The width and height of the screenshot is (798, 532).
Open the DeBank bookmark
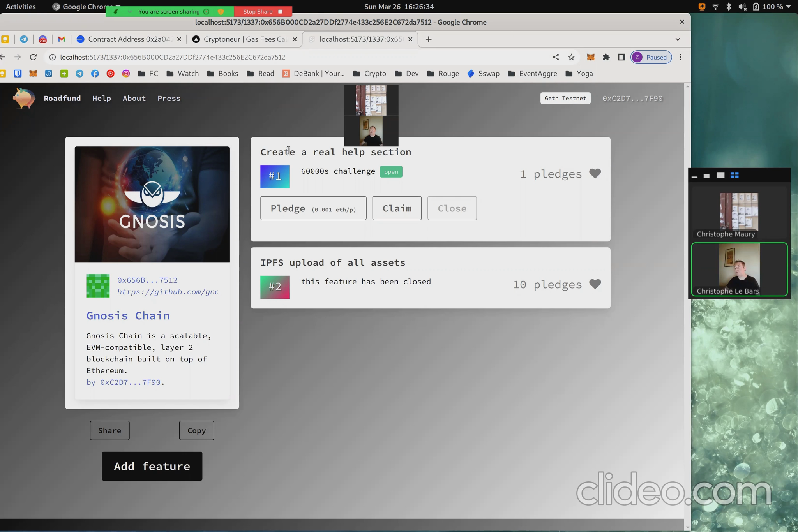pos(314,74)
